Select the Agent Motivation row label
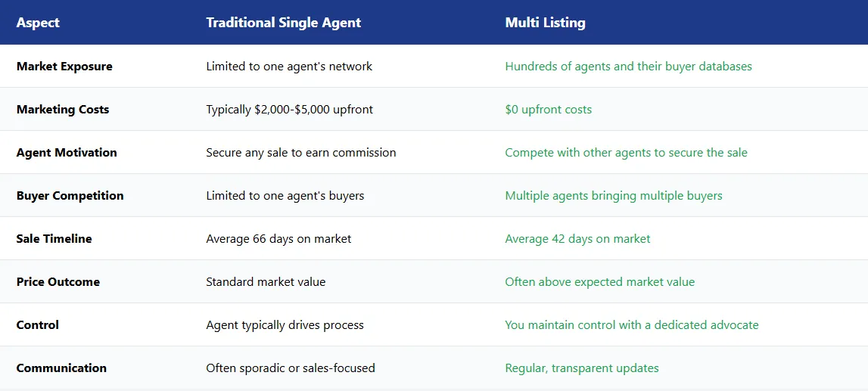868x391 pixels. [x=67, y=153]
